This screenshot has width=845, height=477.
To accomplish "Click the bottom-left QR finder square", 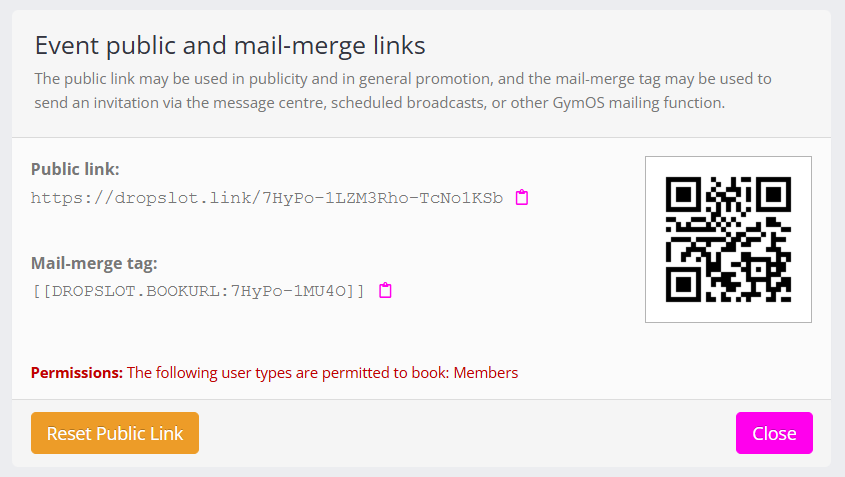I will point(683,284).
